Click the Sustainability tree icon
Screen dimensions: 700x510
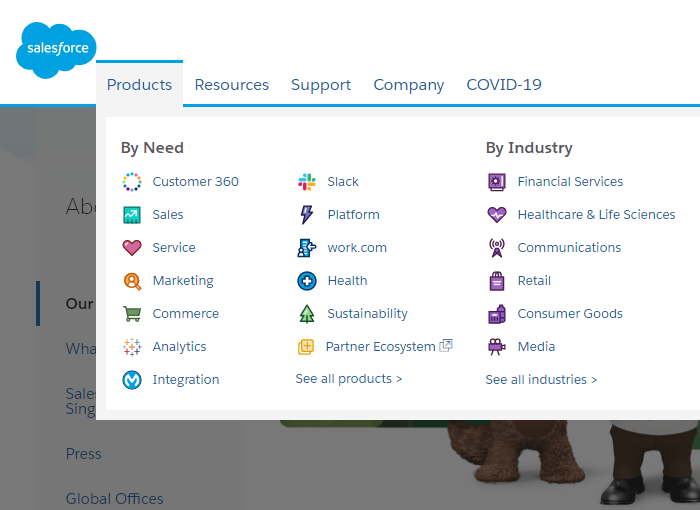[307, 314]
